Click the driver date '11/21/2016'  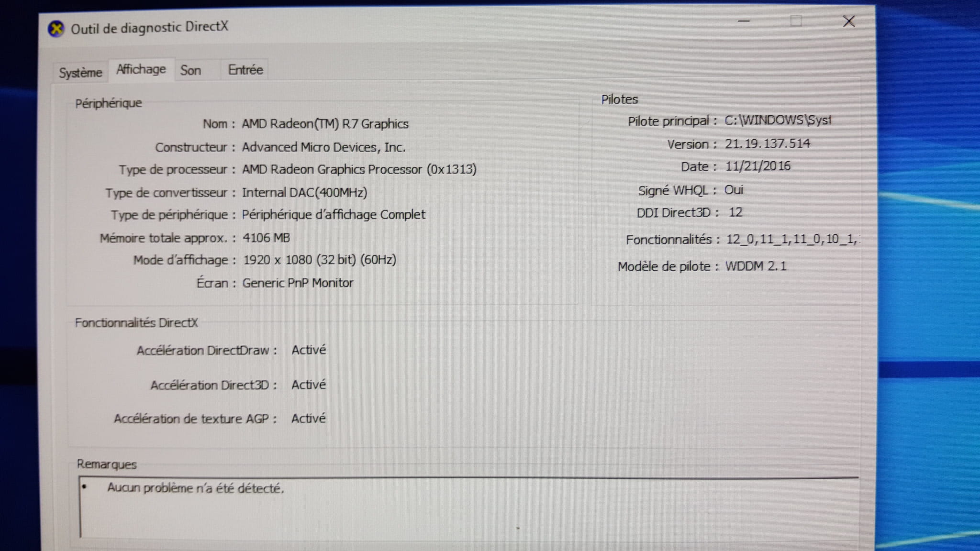coord(758,166)
